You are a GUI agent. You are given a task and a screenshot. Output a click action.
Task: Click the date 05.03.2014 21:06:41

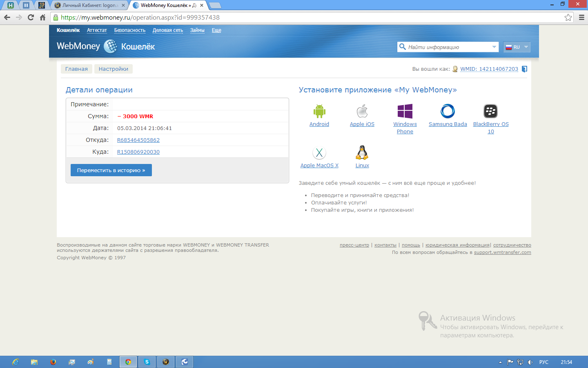(x=145, y=128)
